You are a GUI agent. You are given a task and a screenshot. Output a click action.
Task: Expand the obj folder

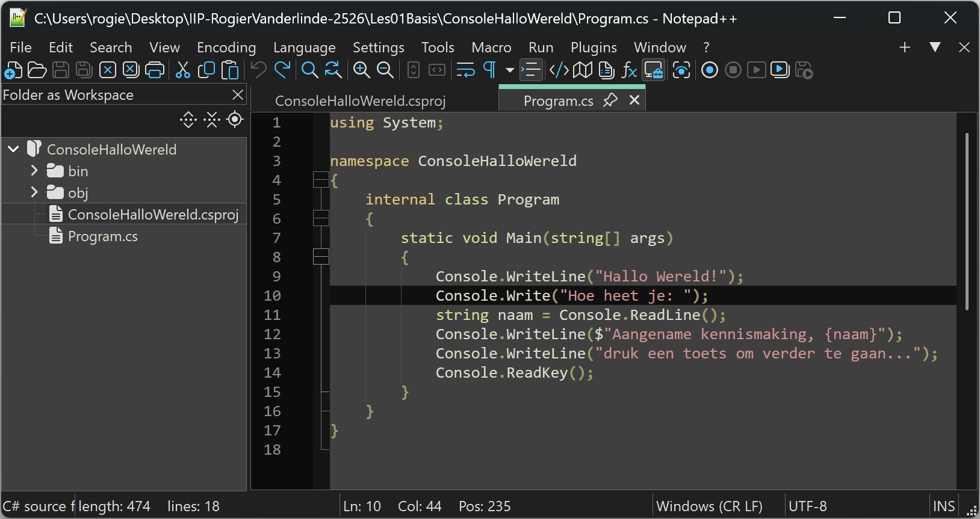[x=34, y=192]
